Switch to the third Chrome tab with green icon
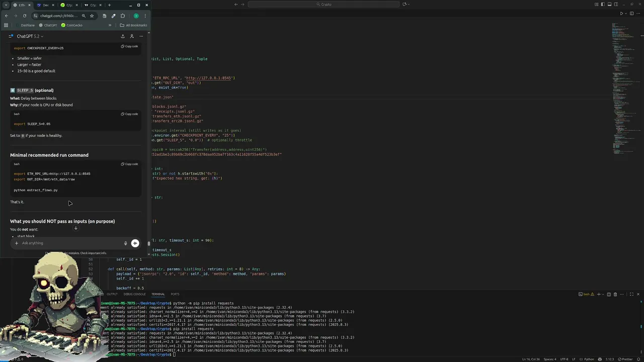This screenshot has width=644, height=362. click(69, 5)
